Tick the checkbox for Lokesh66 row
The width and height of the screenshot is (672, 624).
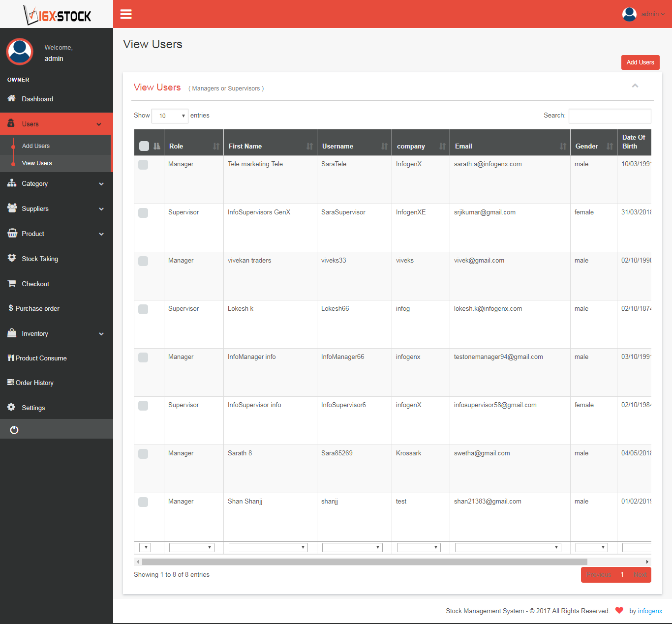coord(143,309)
